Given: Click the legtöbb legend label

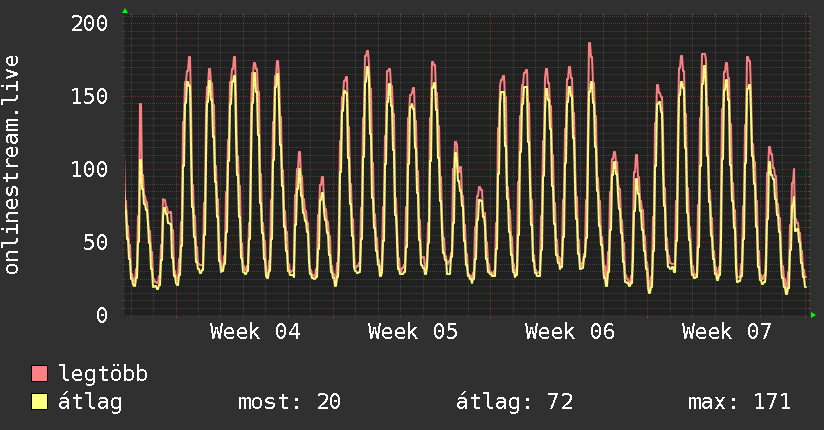Looking at the screenshot, I should [103, 374].
